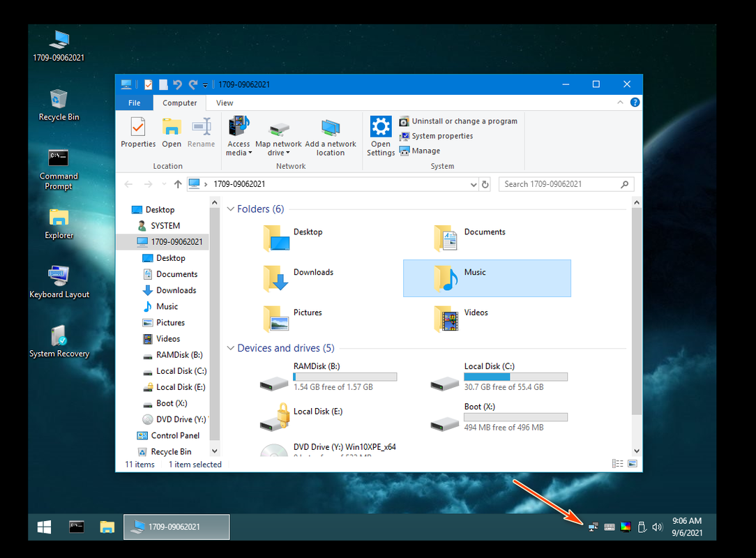Switch to large icons view
Image resolution: width=756 pixels, height=558 pixels.
[633, 463]
